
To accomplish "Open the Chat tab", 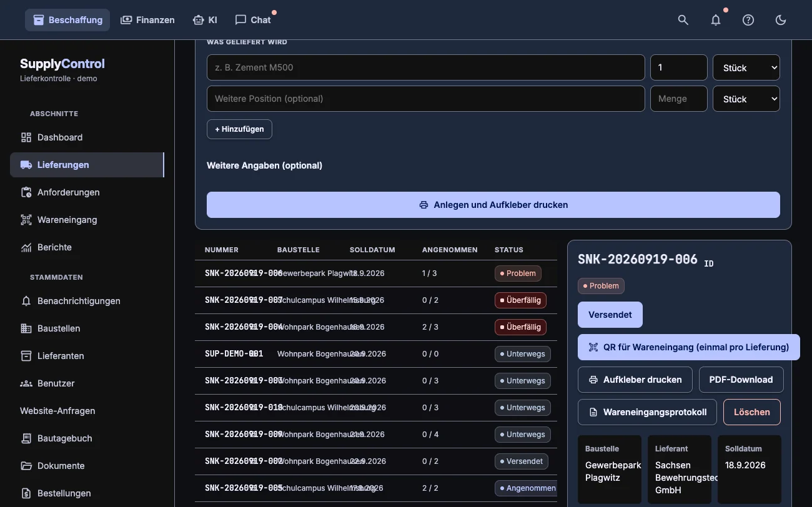I will pos(253,20).
